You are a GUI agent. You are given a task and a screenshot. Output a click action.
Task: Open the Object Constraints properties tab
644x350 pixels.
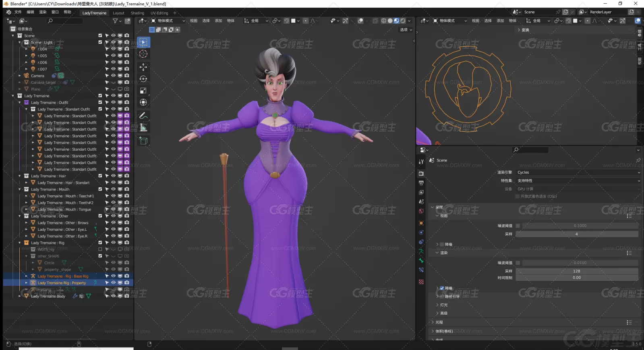421,242
